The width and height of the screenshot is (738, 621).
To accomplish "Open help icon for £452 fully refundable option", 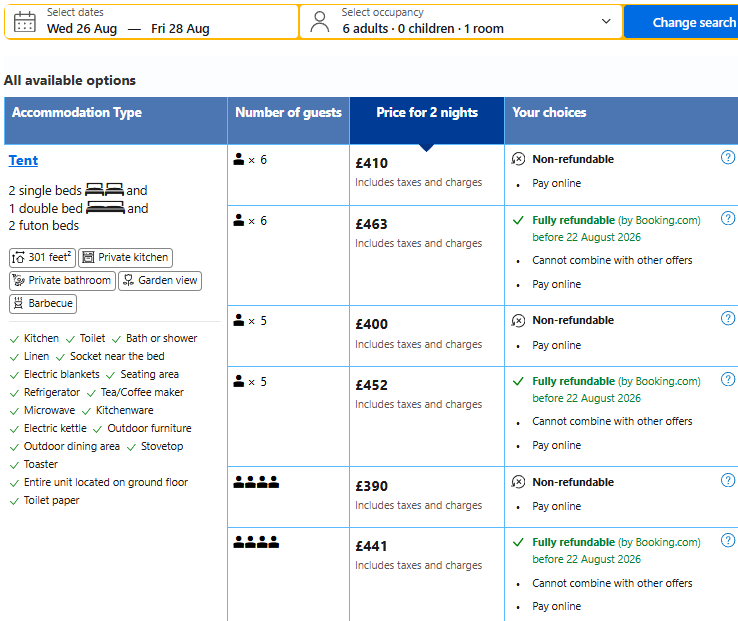I will (x=728, y=379).
